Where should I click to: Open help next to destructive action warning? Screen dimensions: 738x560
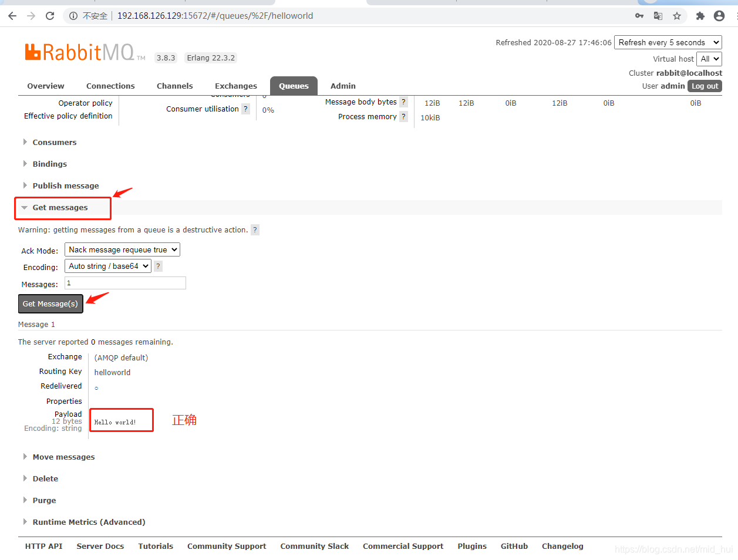tap(255, 230)
